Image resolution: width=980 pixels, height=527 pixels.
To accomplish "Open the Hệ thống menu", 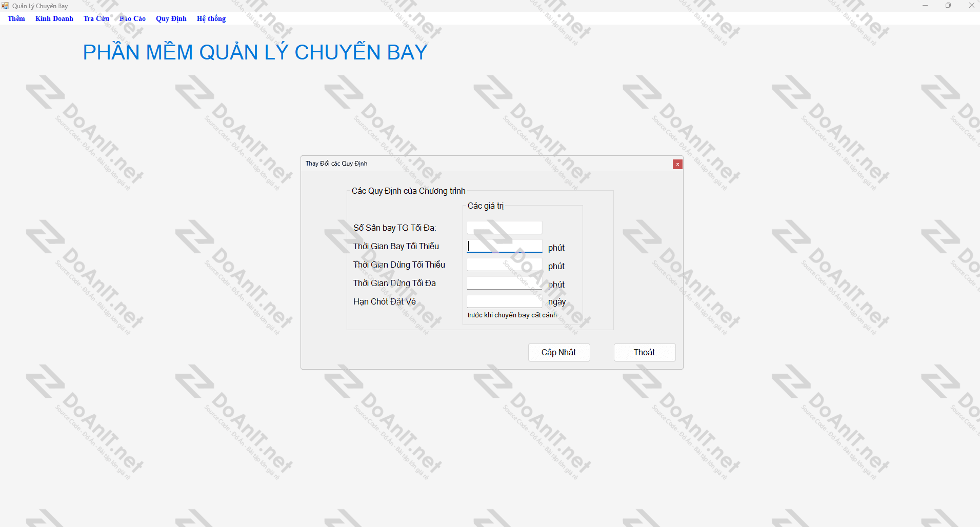I will pyautogui.click(x=211, y=18).
